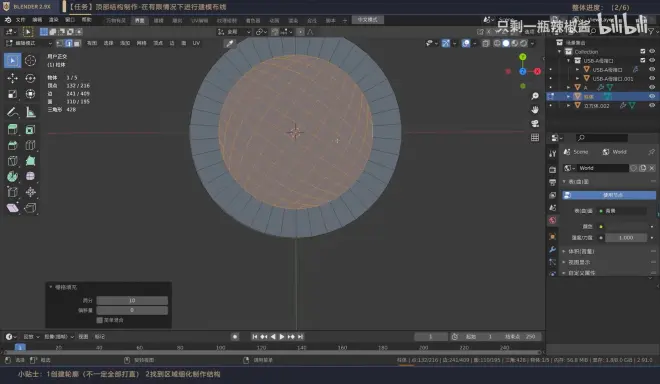Image resolution: width=660 pixels, height=384 pixels.
Task: Open the third menu in the top bar
Action: (53, 20)
